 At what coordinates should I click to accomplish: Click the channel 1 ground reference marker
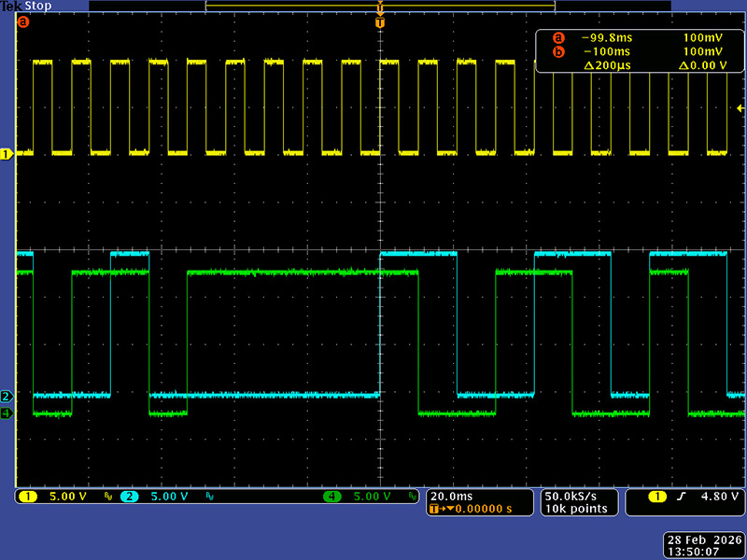click(6, 153)
